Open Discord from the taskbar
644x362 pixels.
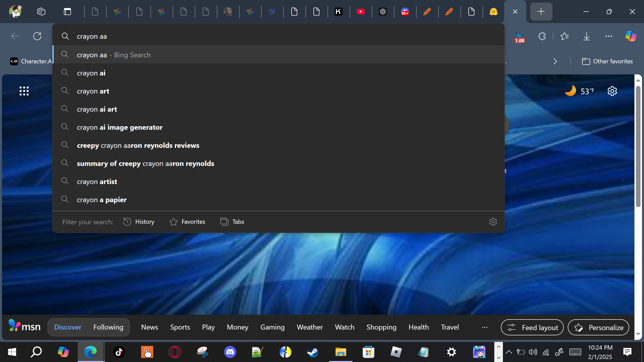(x=230, y=352)
